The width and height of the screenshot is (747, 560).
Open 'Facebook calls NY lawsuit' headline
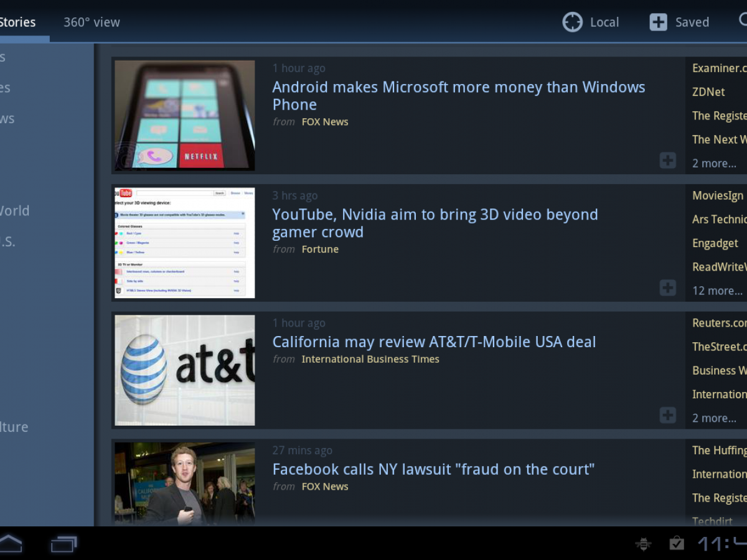pos(433,469)
